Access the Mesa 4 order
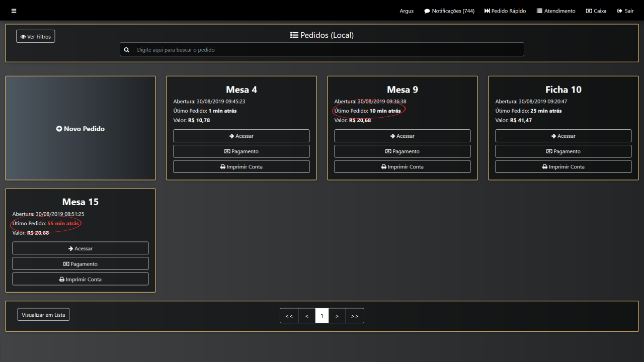The width and height of the screenshot is (644, 362). [242, 136]
